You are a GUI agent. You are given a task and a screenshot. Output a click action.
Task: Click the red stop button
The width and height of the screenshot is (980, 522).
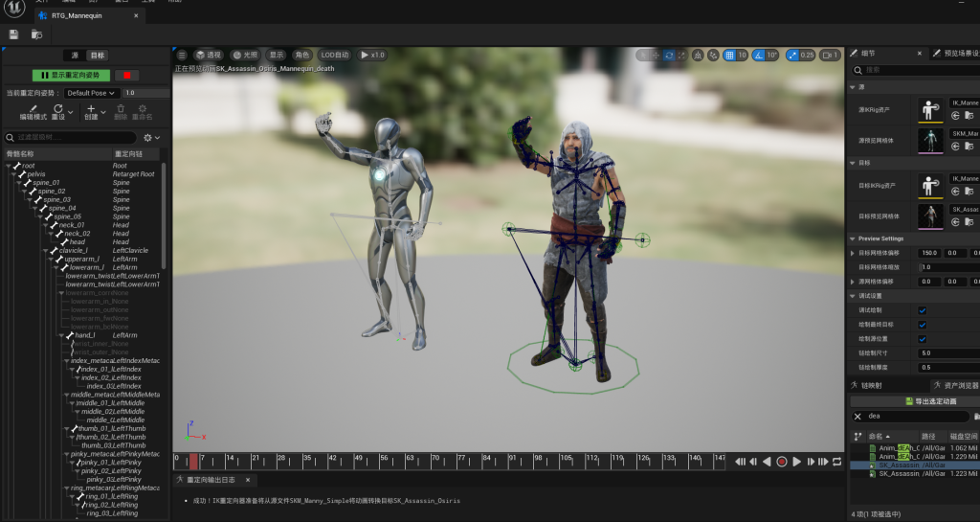click(x=127, y=75)
